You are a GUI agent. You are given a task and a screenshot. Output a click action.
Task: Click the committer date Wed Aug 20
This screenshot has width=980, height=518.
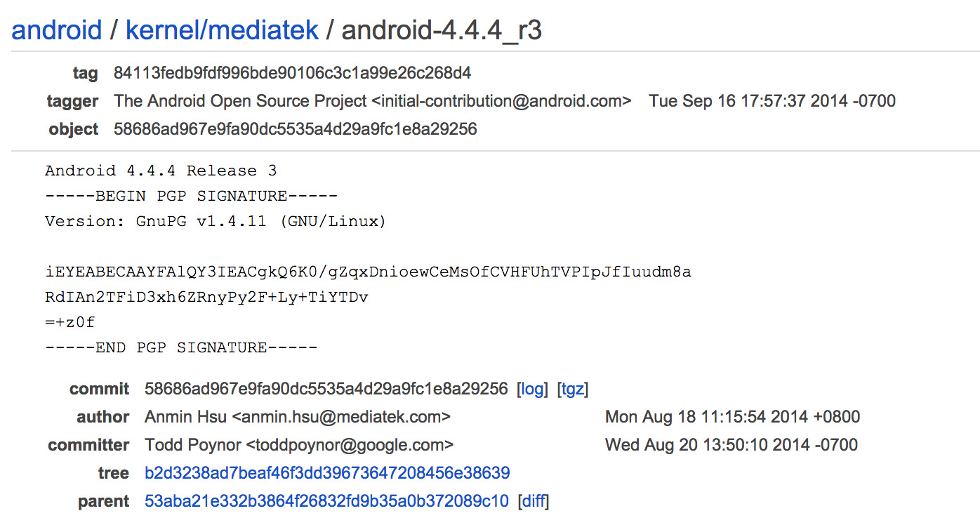click(x=731, y=445)
